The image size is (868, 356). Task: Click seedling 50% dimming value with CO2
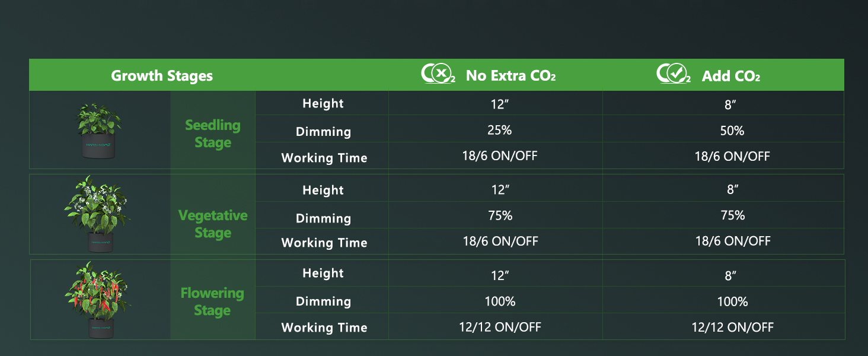732,131
